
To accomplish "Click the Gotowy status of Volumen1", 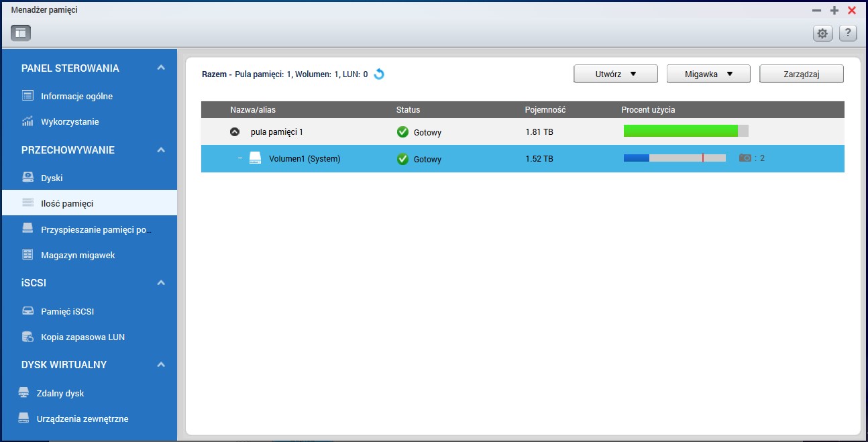I will [427, 160].
